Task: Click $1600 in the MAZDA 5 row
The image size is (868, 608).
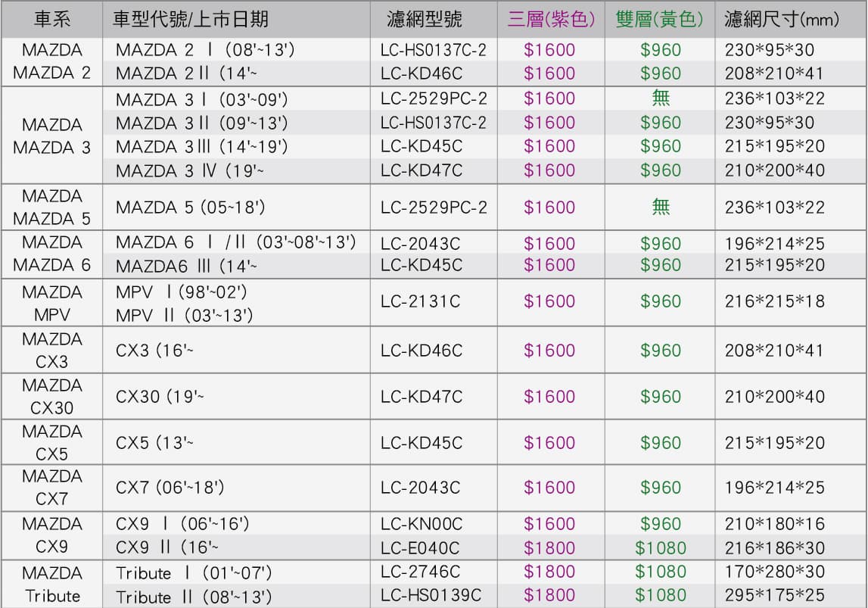Action: tap(549, 207)
